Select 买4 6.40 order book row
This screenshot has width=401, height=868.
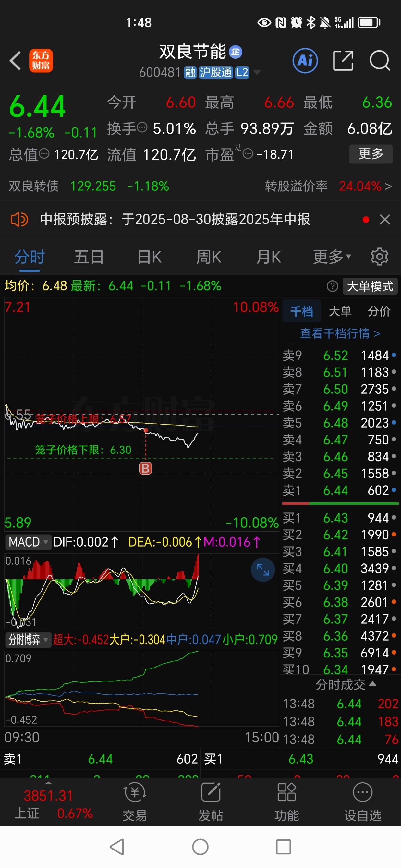tap(340, 568)
